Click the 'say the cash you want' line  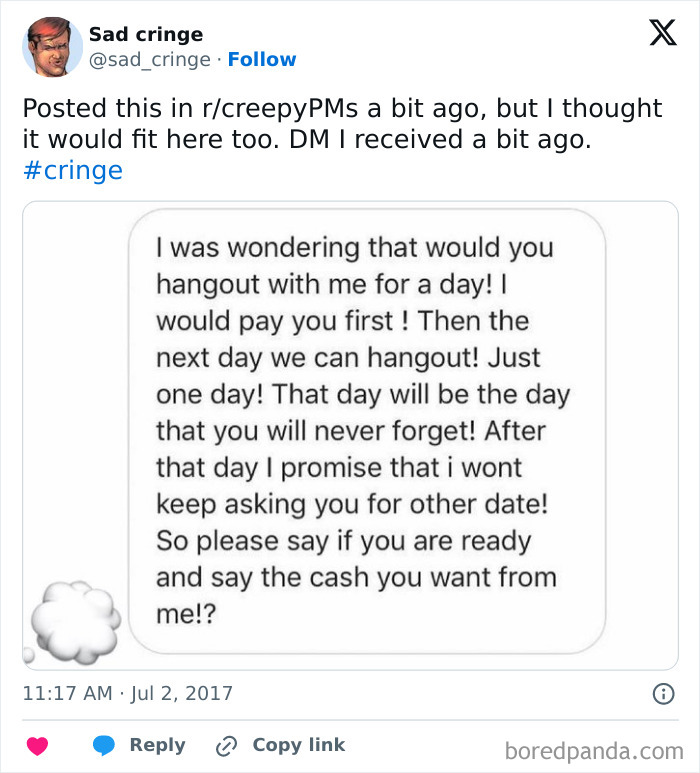[x=356, y=577]
